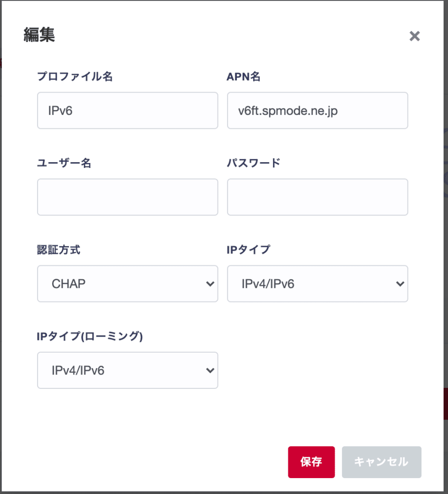
Task: Click the chevron arrow on the CHAP select
Action: (x=210, y=284)
